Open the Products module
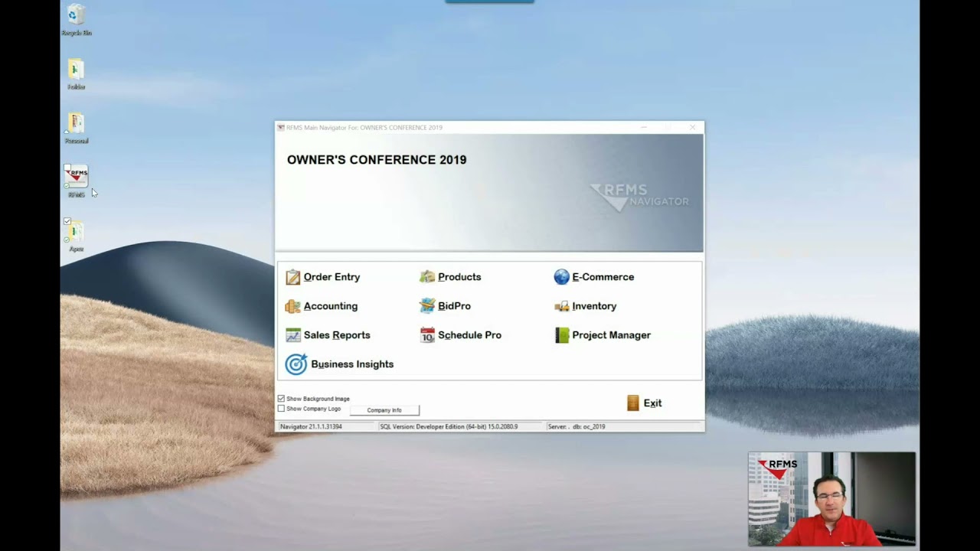 [x=450, y=277]
